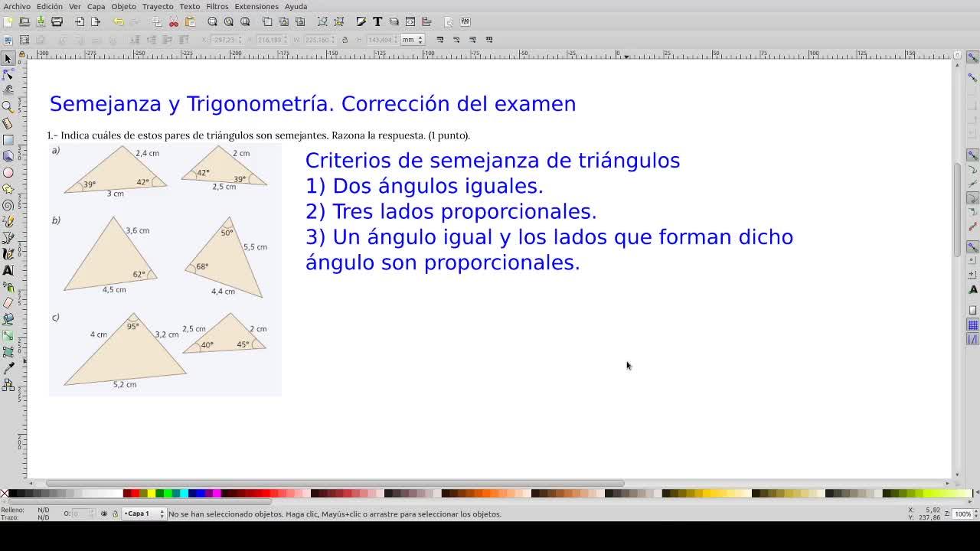Choose the Node editing tool
980x551 pixels.
pyautogui.click(x=8, y=75)
